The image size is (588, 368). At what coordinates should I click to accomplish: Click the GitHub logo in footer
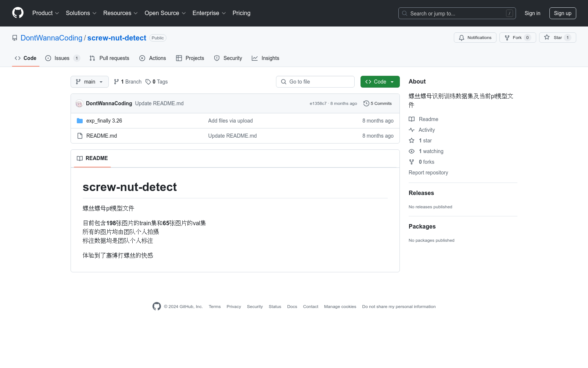point(157,307)
